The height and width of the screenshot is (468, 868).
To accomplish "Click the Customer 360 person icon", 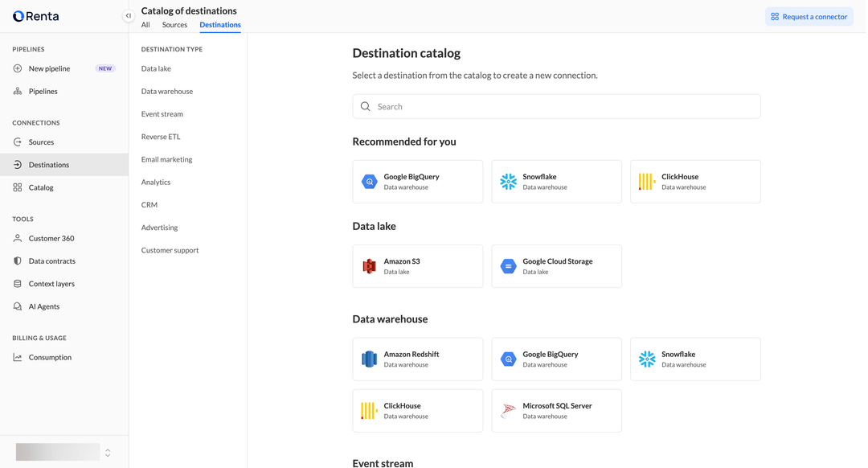I will 18,239.
